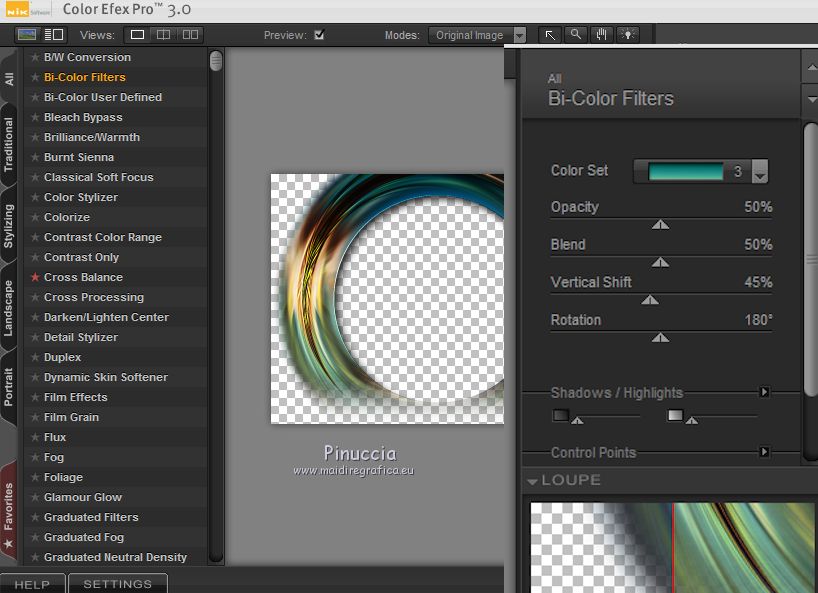This screenshot has width=818, height=593.
Task: Open the Traditional filters tab
Action: tap(9, 144)
